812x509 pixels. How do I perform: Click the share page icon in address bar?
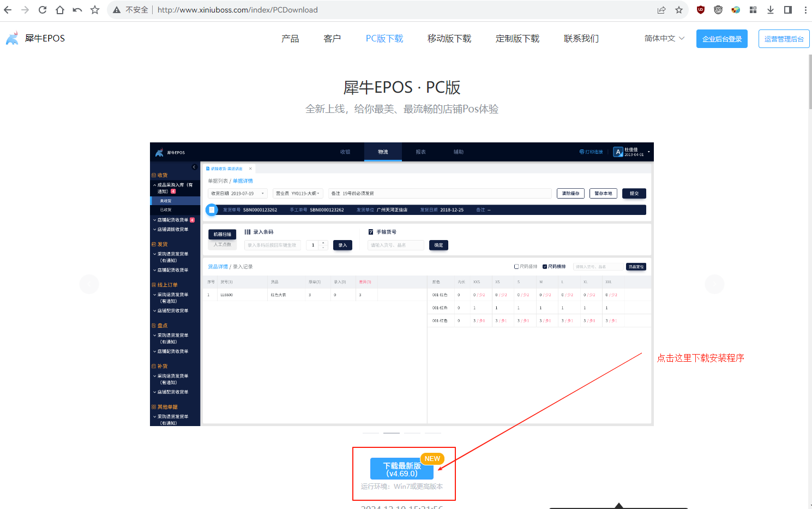pyautogui.click(x=661, y=10)
